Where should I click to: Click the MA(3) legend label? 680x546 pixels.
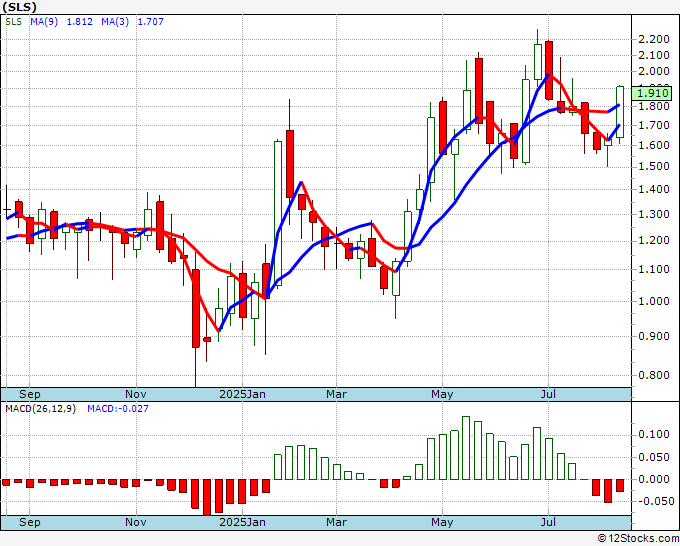pos(115,22)
